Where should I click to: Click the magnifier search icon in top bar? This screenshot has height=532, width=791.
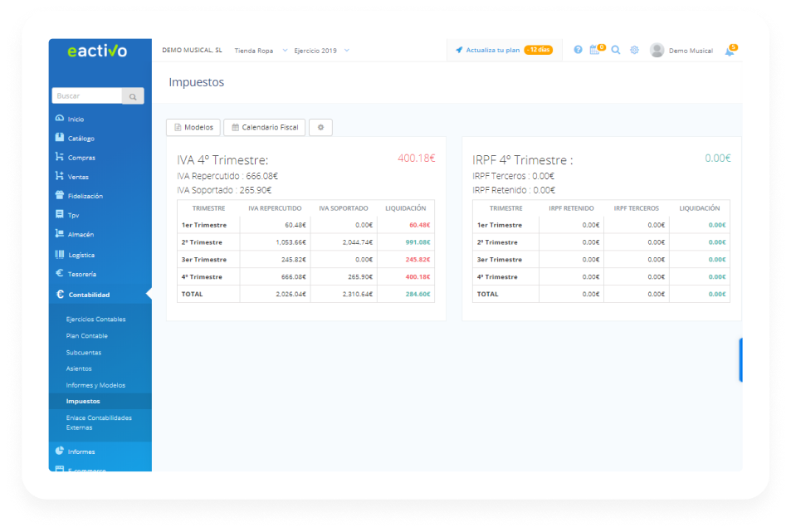click(x=616, y=50)
